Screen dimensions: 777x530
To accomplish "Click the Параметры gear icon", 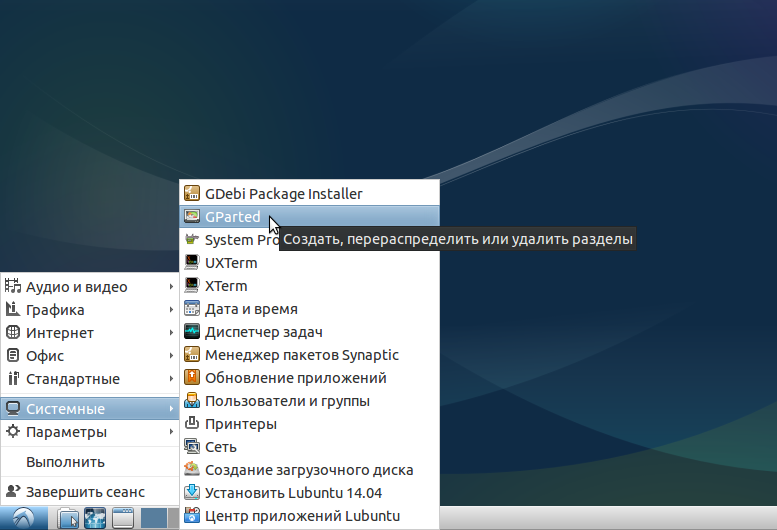I will [13, 432].
